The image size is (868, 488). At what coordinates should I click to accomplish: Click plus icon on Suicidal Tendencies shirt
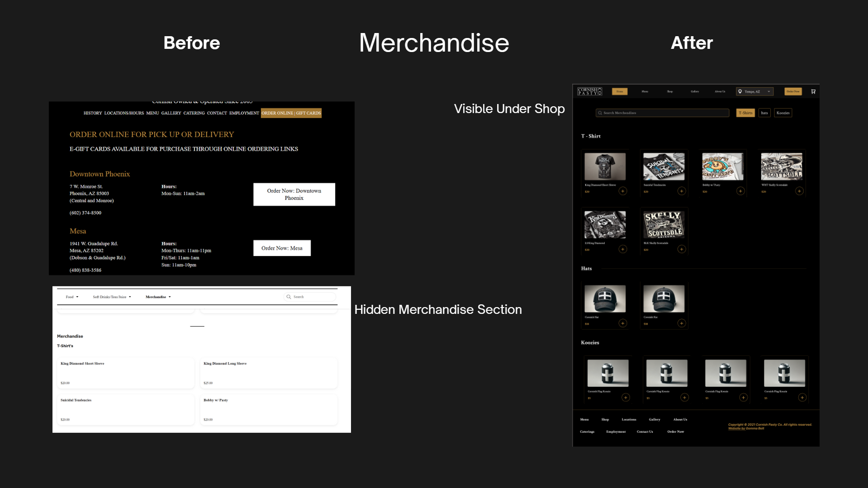coord(682,191)
